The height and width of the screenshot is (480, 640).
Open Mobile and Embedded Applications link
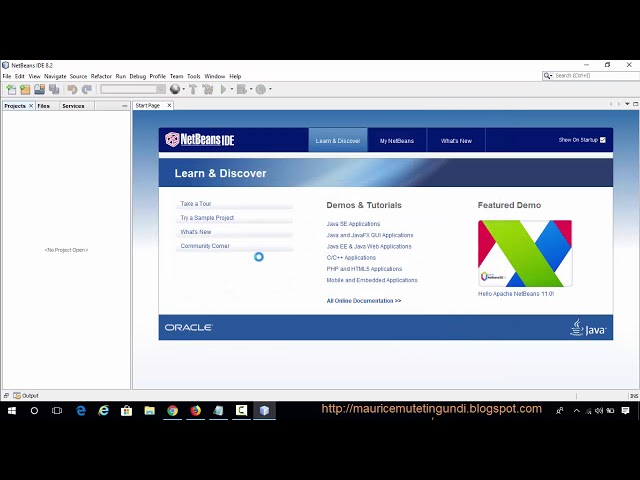coord(372,280)
